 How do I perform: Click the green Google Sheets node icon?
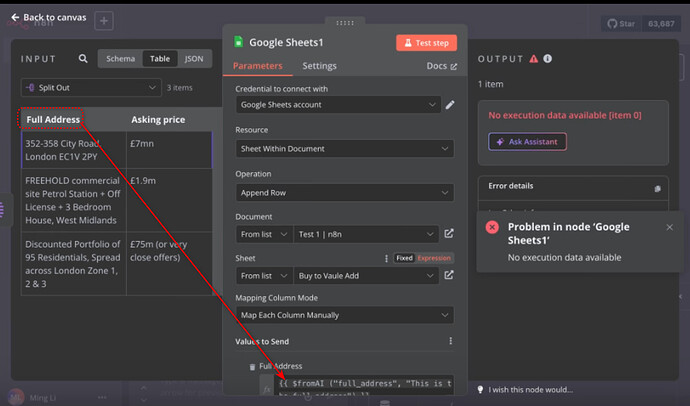pyautogui.click(x=239, y=42)
